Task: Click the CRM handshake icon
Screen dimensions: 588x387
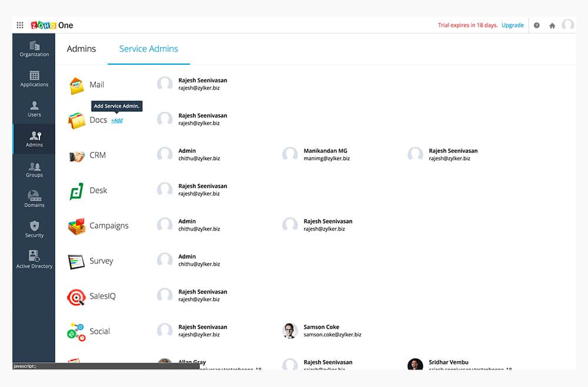Action: 77,156
